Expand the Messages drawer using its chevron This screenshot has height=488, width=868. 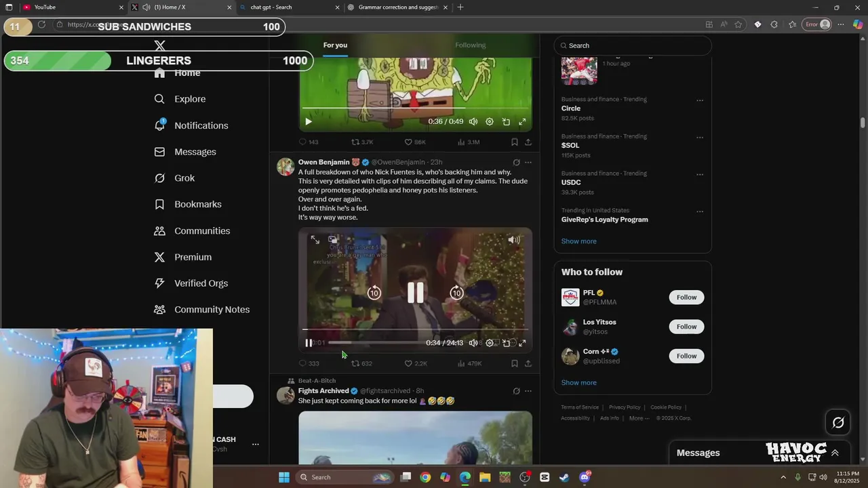835,453
